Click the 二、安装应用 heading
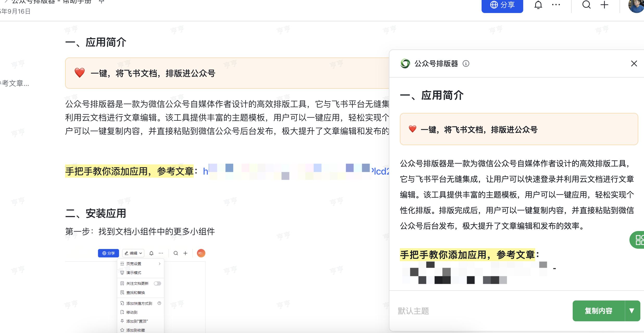 [96, 214]
